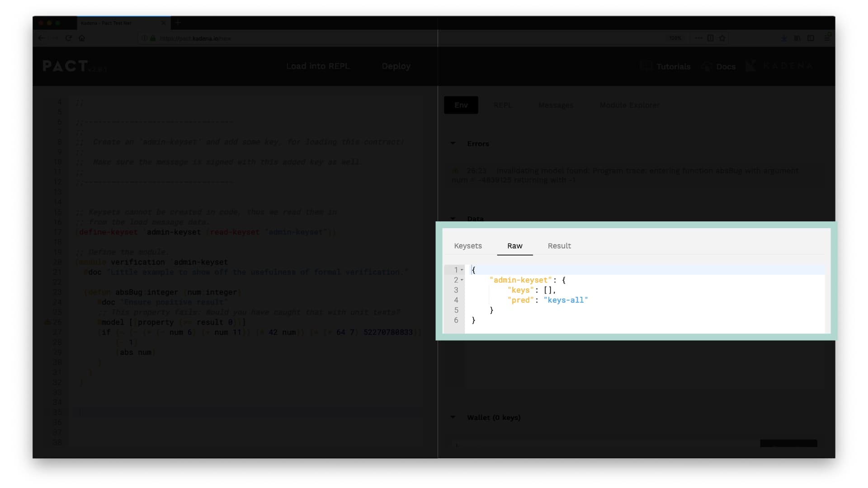The width and height of the screenshot is (868, 488).
Task: Click the invalidating model error message
Action: pos(625,175)
